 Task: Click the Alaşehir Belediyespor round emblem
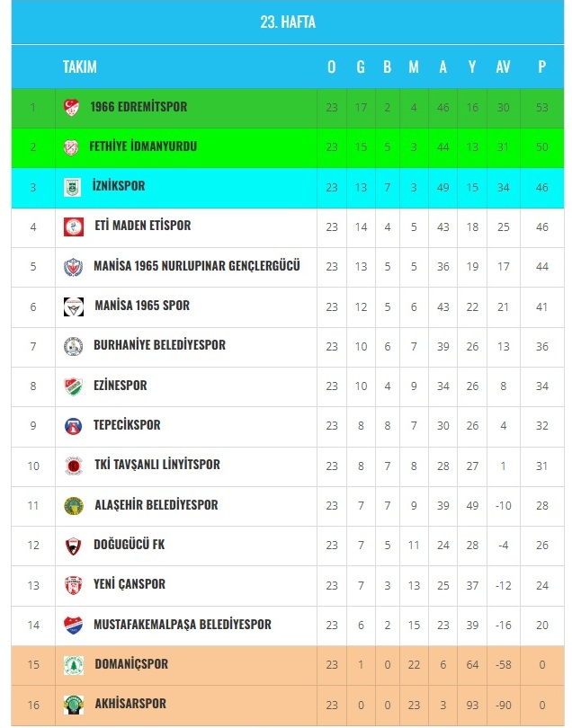[x=74, y=506]
